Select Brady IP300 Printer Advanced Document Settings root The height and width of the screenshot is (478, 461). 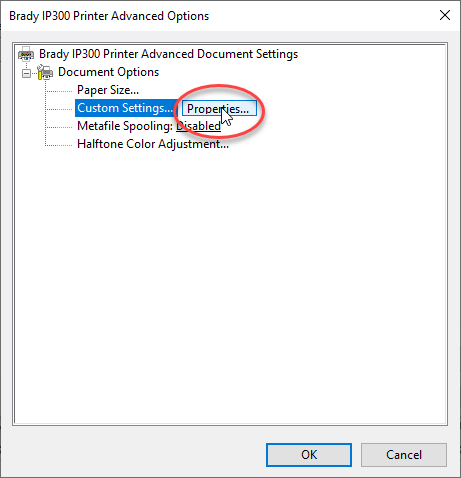coord(168,54)
